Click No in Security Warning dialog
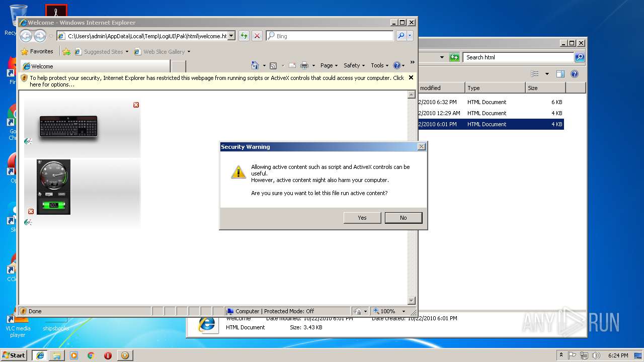 pos(404,218)
